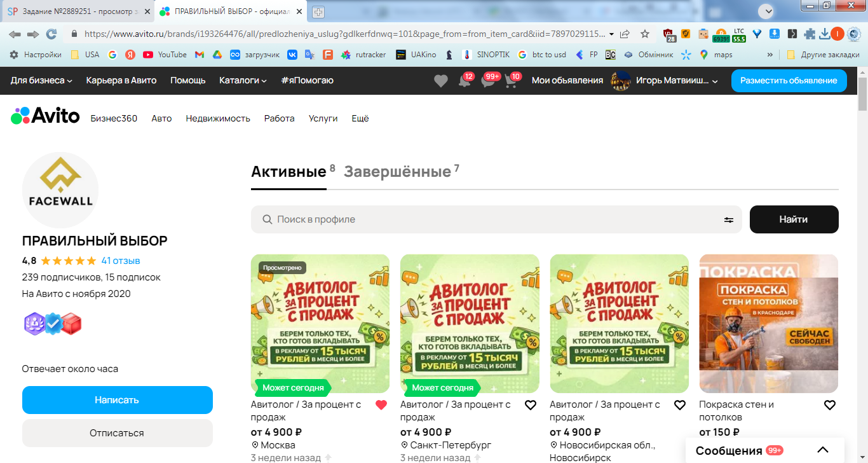This screenshot has width=868, height=463.
Task: Open Карьера в Авито link
Action: click(121, 81)
